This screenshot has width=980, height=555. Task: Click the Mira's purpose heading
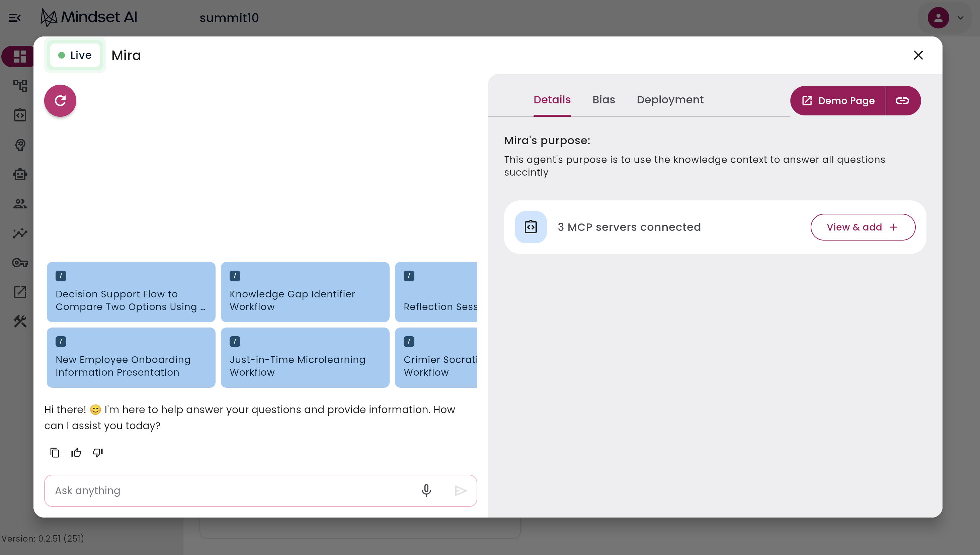(x=547, y=141)
